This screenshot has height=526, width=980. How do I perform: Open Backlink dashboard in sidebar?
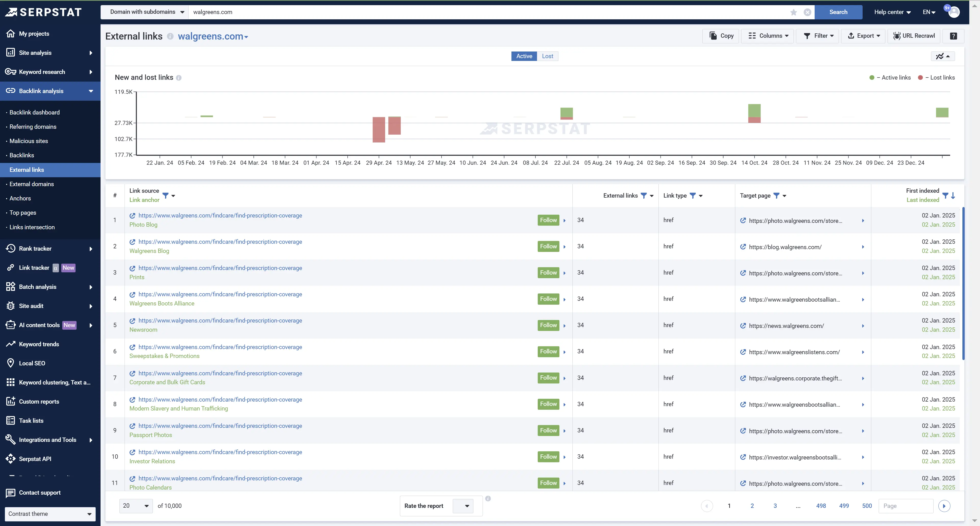(x=34, y=112)
